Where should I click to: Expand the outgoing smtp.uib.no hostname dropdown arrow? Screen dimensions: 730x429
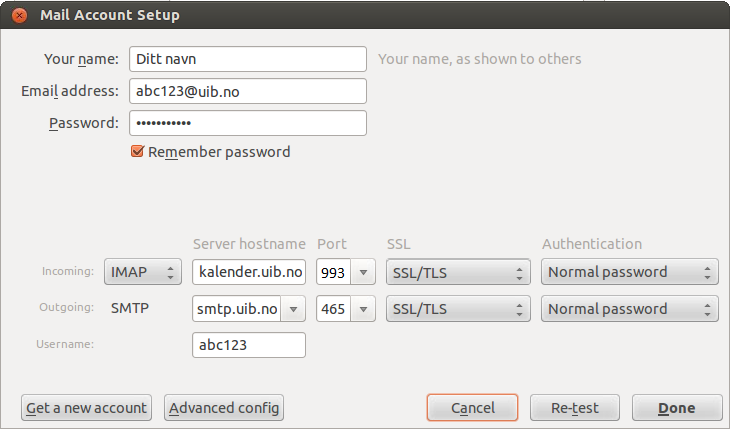pyautogui.click(x=293, y=309)
